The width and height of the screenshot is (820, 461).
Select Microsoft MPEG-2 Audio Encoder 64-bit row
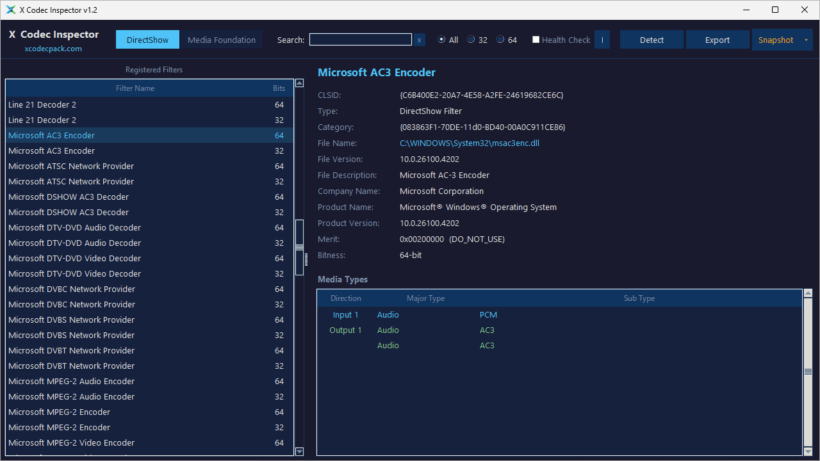tap(150, 381)
